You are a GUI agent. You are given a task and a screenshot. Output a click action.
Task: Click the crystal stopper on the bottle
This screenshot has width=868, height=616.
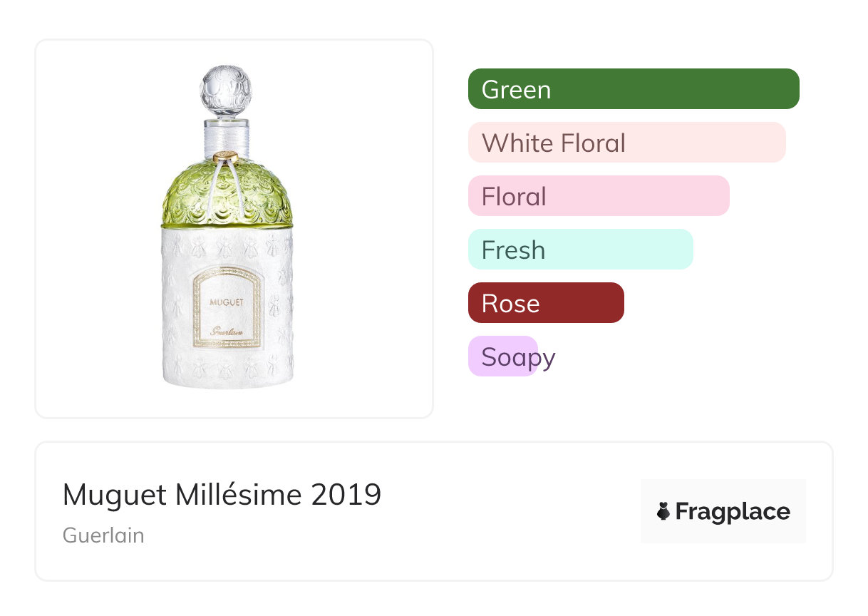tap(226, 91)
